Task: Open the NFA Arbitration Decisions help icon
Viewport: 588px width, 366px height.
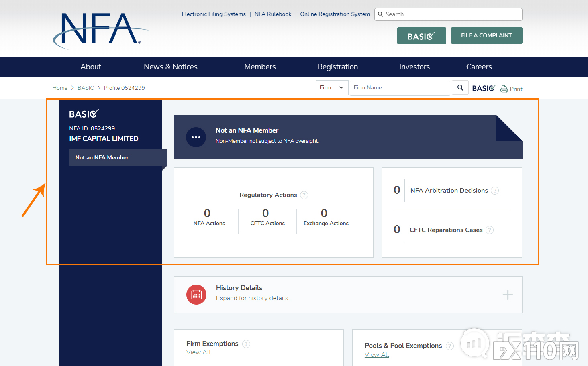Action: pos(495,191)
